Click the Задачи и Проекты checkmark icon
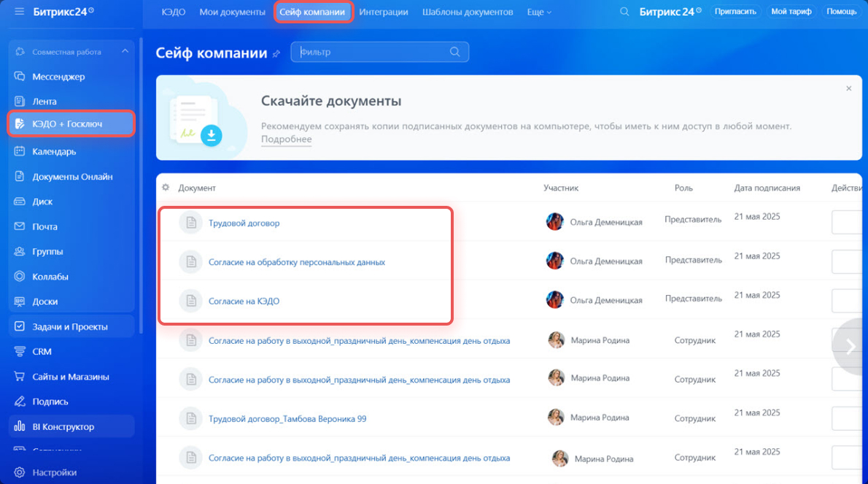The image size is (868, 484). pos(20,327)
